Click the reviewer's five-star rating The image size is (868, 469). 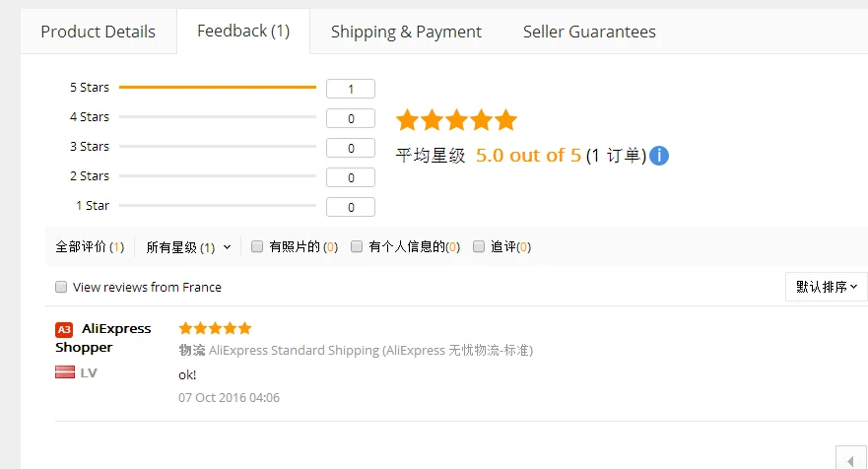pos(215,328)
